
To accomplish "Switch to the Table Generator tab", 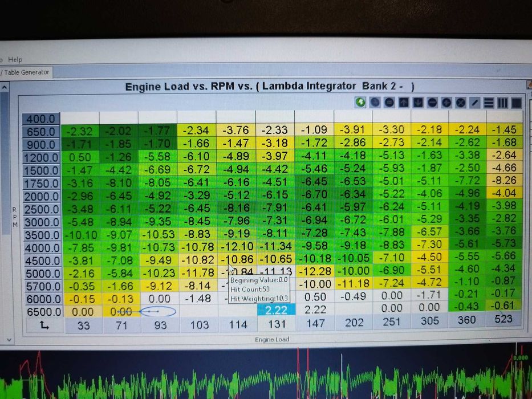I will pyautogui.click(x=26, y=72).
